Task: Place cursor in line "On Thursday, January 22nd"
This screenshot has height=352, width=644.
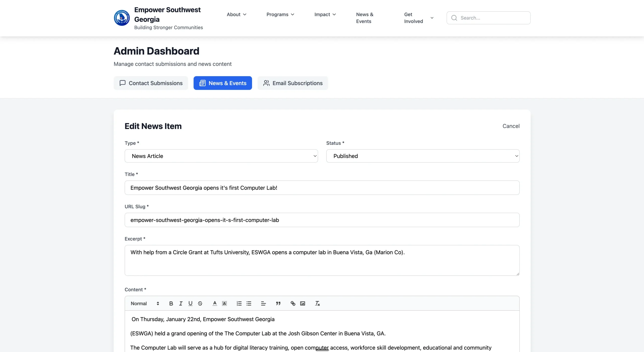Action: (203, 319)
